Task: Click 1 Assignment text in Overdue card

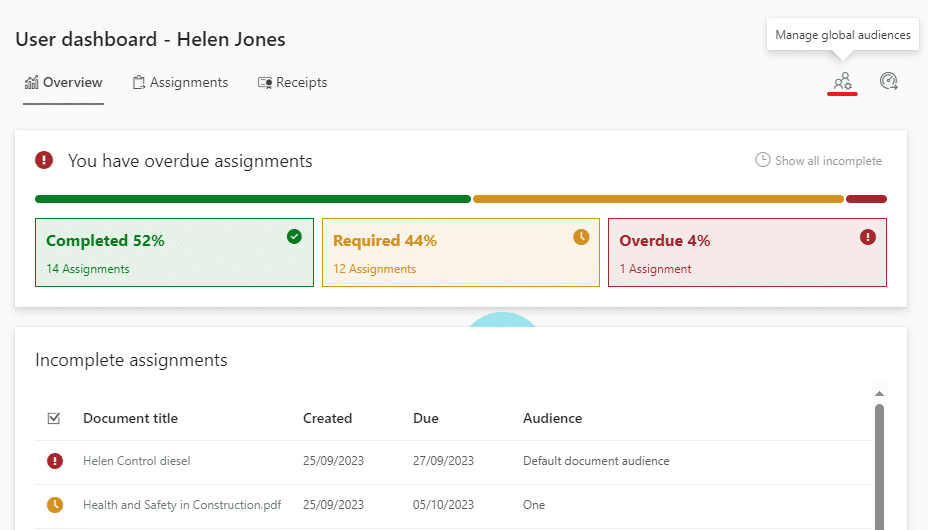Action: pos(655,269)
